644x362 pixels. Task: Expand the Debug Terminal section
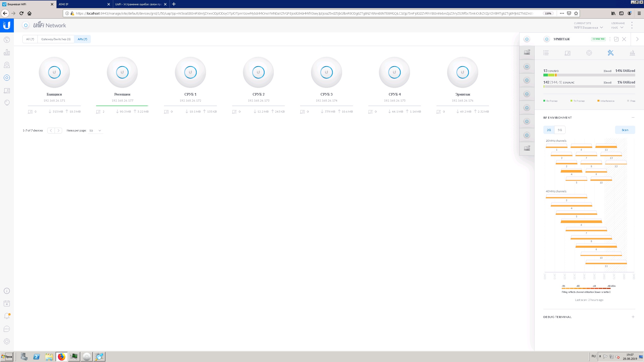click(x=633, y=317)
